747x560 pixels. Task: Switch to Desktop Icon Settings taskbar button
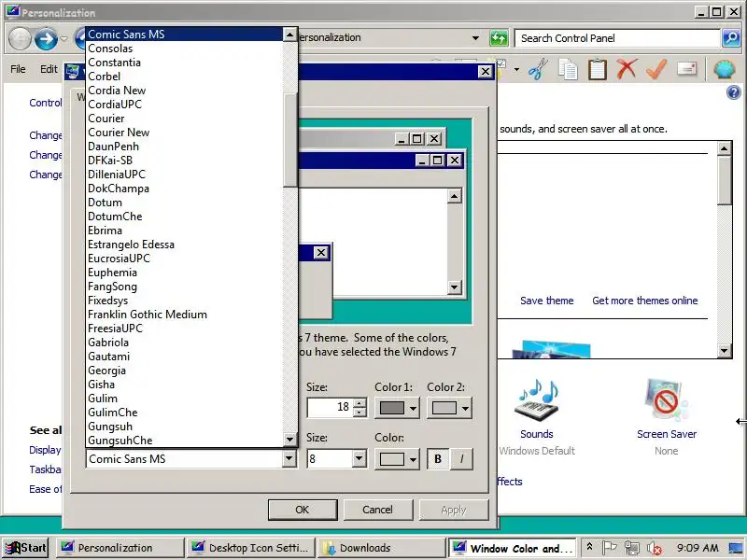coord(251,548)
